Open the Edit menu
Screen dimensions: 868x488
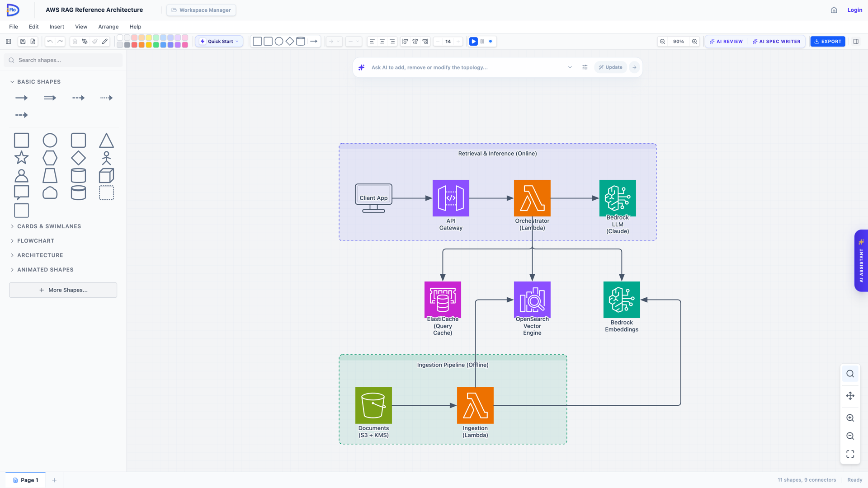(34, 27)
